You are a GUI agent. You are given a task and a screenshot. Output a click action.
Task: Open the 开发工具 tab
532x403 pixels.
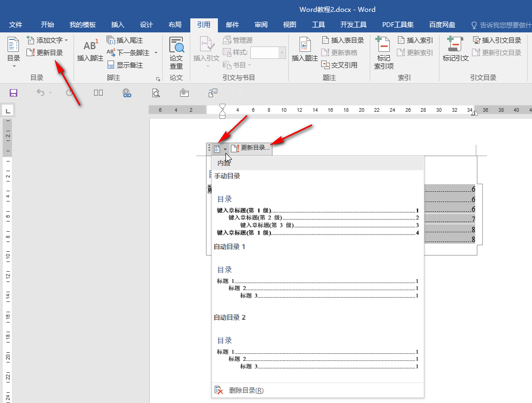coord(354,25)
